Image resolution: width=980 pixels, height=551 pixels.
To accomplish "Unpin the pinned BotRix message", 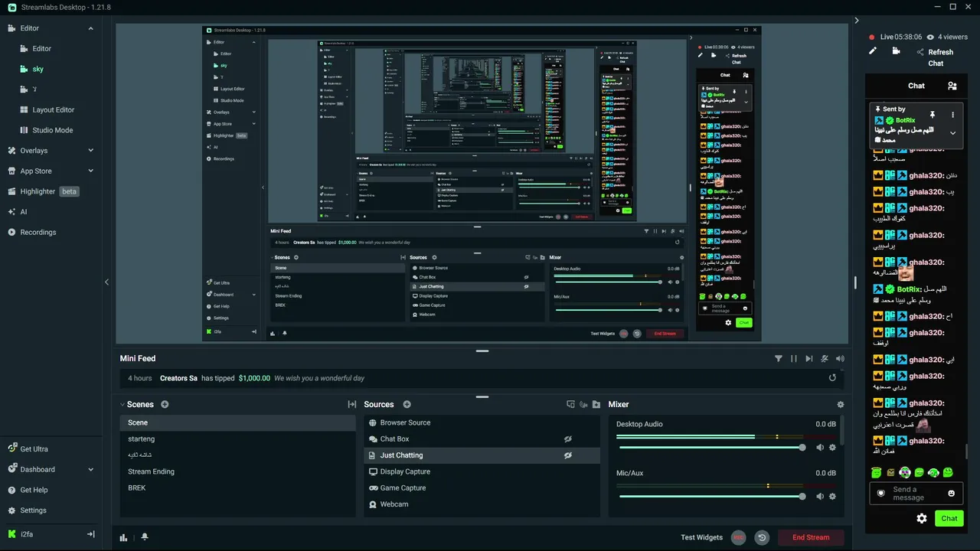I will (x=933, y=114).
